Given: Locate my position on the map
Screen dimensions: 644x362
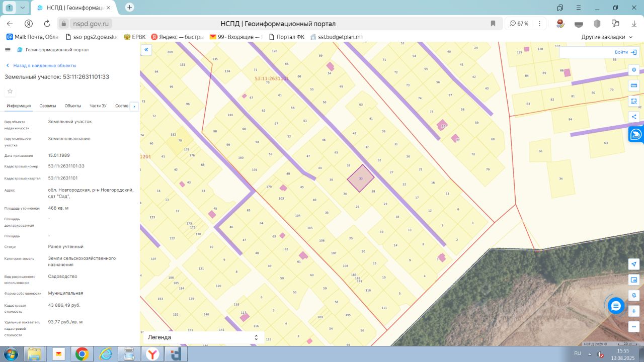Looking at the screenshot, I should tap(634, 264).
